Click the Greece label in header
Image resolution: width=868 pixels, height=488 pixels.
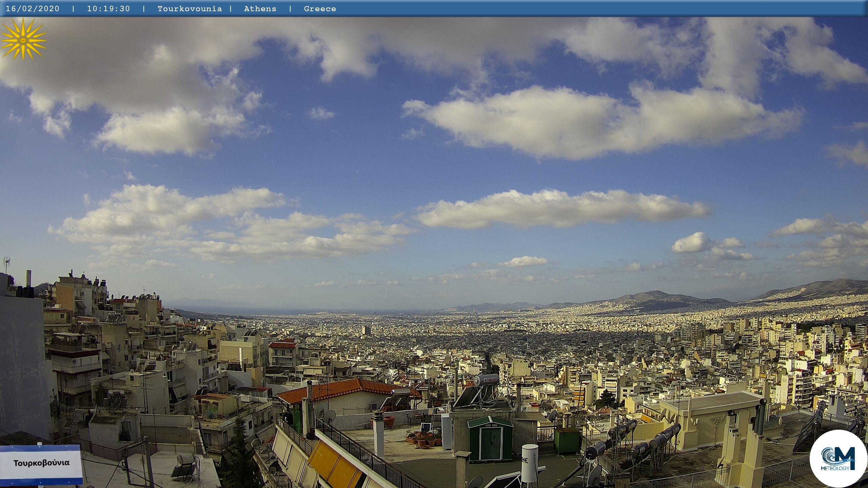(320, 9)
